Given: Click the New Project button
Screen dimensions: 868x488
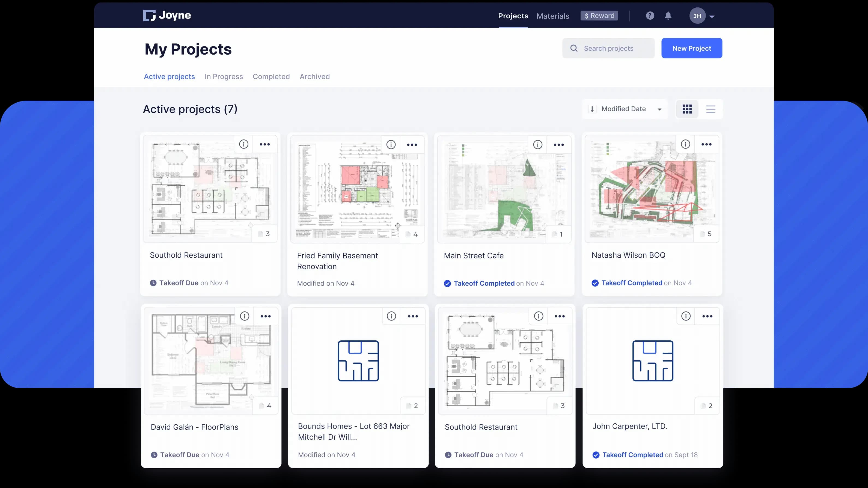Looking at the screenshot, I should pos(691,48).
